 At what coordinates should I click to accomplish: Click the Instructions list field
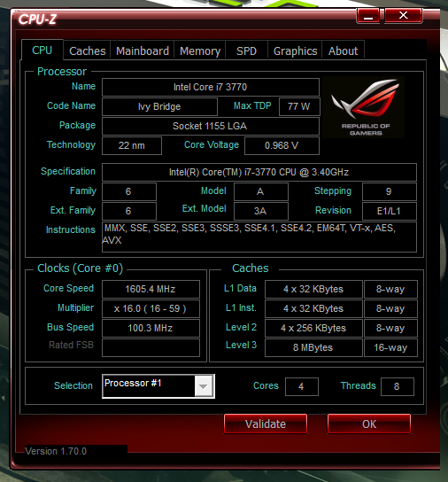(x=259, y=237)
